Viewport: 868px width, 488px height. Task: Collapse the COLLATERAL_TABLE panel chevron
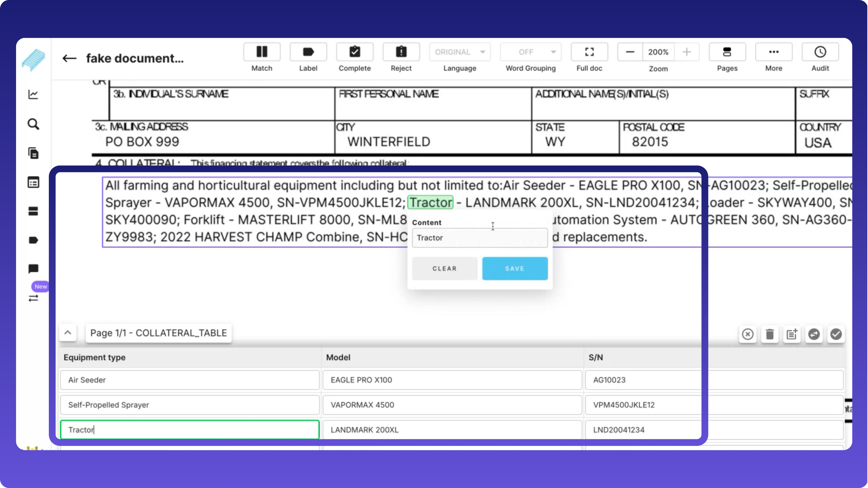click(x=68, y=333)
